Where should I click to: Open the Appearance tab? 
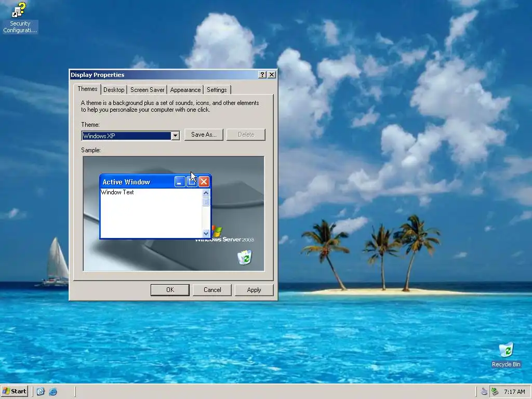point(185,90)
